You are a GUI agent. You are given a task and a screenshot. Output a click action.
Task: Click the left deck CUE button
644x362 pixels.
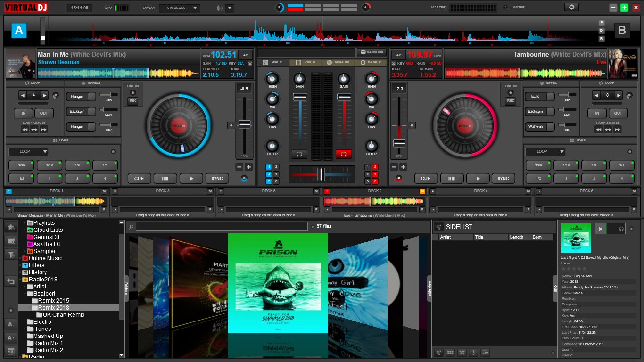pos(139,179)
